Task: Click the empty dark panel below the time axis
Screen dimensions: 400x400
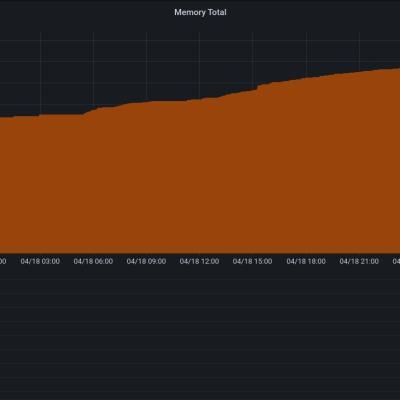Action: 200,333
